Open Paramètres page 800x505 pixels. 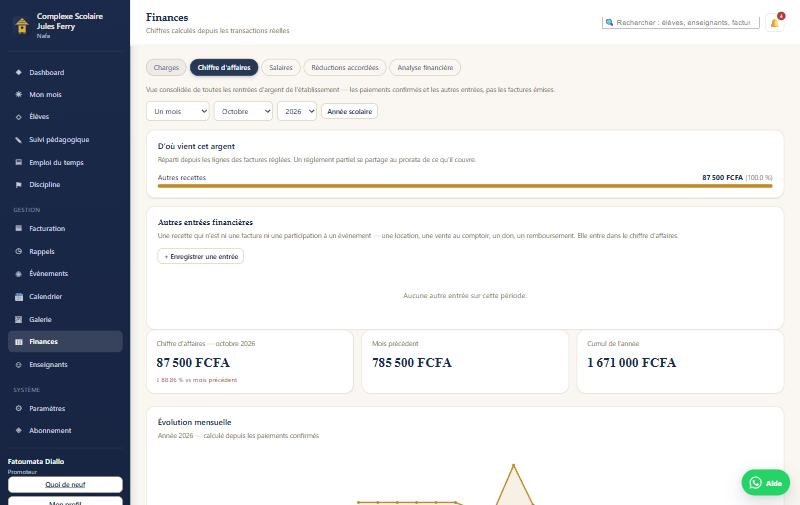[65, 409]
